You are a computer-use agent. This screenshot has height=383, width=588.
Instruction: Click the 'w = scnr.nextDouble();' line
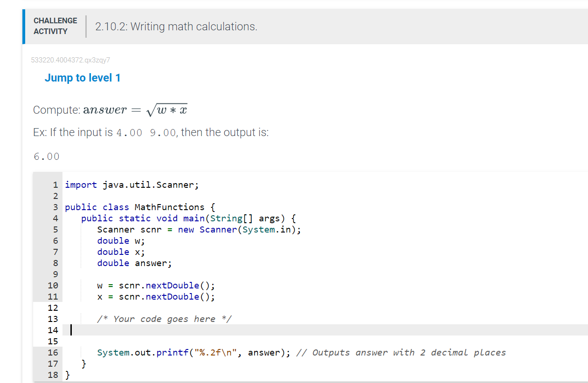156,285
